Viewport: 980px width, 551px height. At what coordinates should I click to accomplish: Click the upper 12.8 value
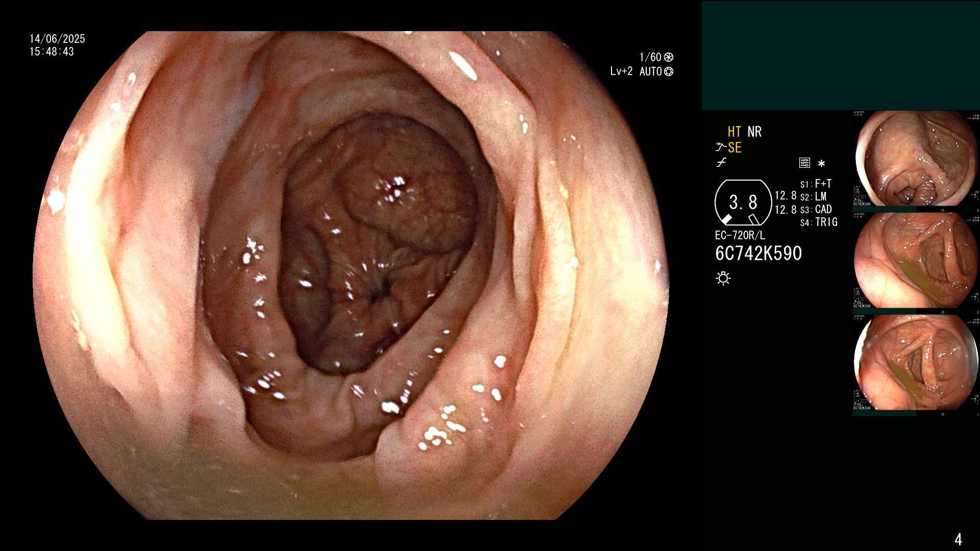[x=786, y=196]
